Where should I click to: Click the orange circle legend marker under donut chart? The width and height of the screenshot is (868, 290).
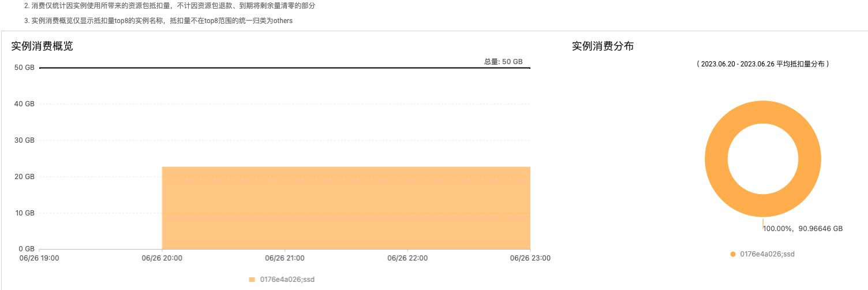pos(733,254)
